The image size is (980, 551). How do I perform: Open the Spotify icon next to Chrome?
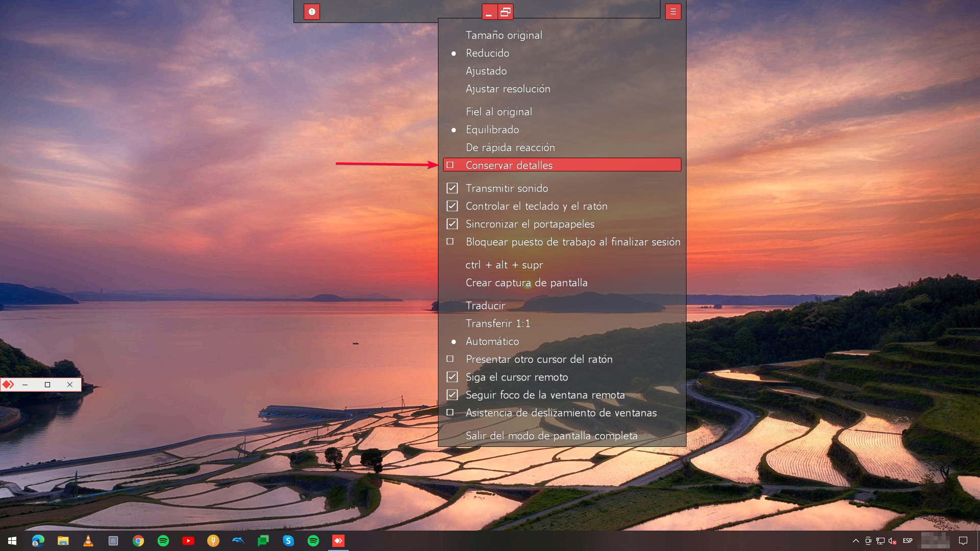click(163, 541)
